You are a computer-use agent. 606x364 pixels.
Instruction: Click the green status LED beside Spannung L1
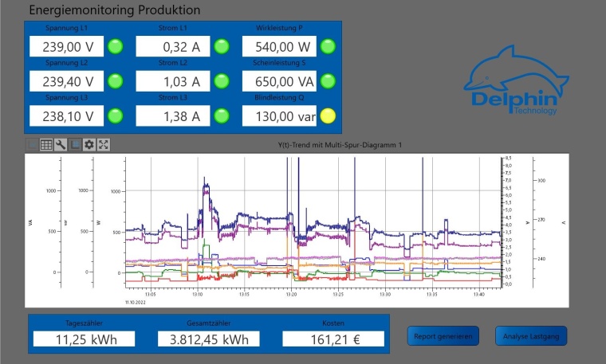tap(116, 46)
